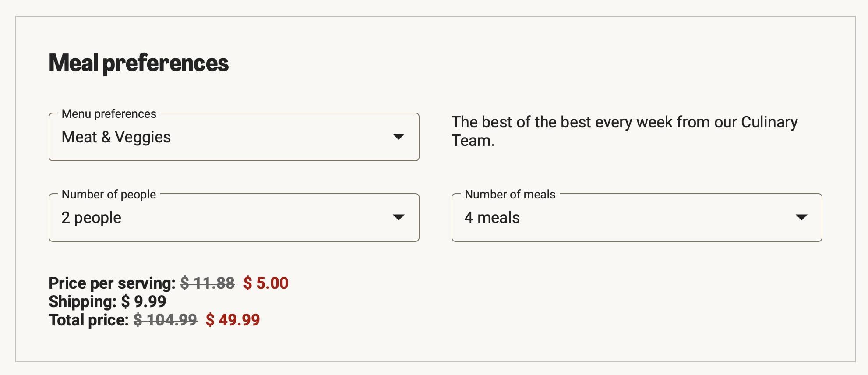
Task: Click the arrow beside 2 people
Action: pyautogui.click(x=398, y=217)
